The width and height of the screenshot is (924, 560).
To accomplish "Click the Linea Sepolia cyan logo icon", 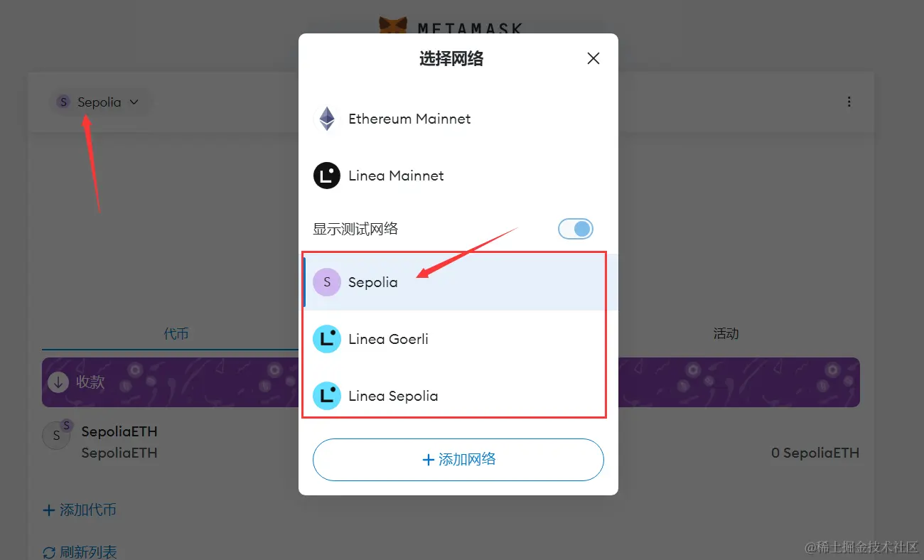I will tap(327, 396).
